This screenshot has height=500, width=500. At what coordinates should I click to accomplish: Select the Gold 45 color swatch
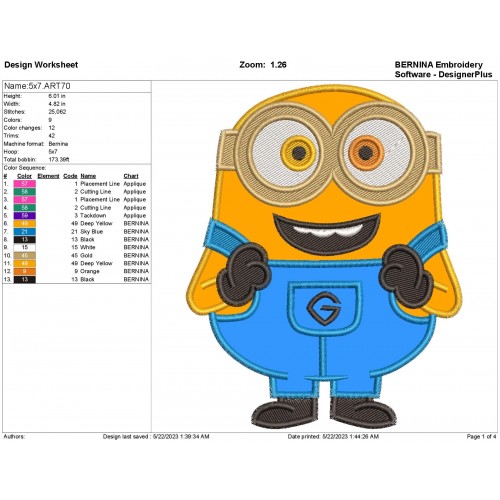pyautogui.click(x=25, y=255)
